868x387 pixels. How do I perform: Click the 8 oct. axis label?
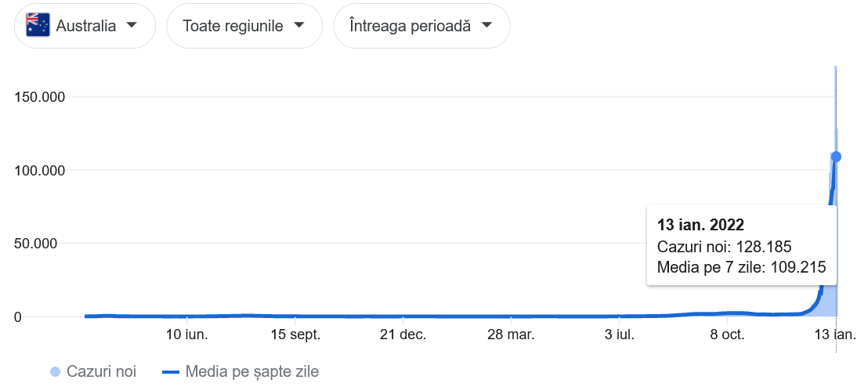(x=728, y=335)
